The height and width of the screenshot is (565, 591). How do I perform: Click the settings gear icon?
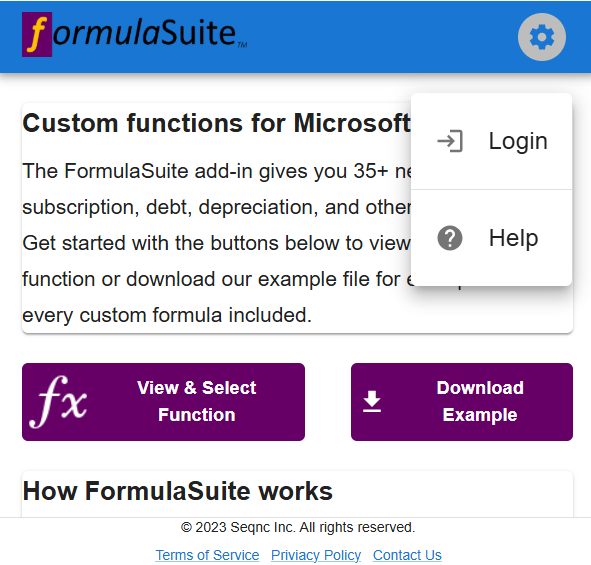[541, 37]
